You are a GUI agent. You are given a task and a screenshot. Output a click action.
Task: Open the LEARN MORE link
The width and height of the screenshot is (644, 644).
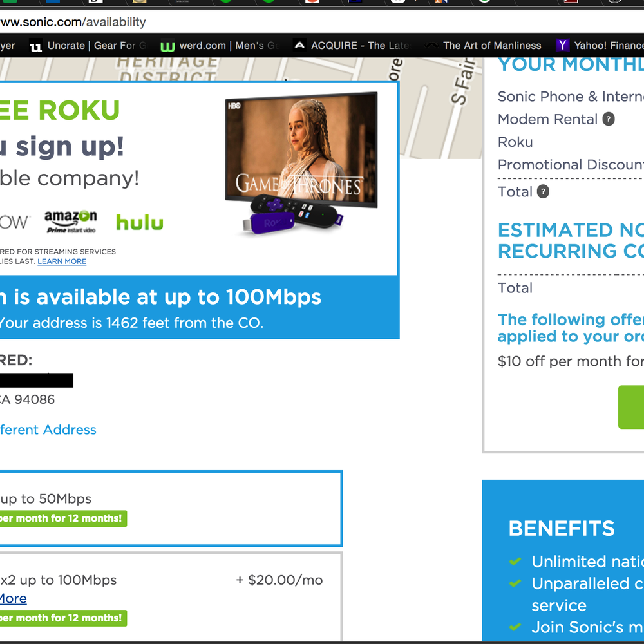tap(62, 261)
